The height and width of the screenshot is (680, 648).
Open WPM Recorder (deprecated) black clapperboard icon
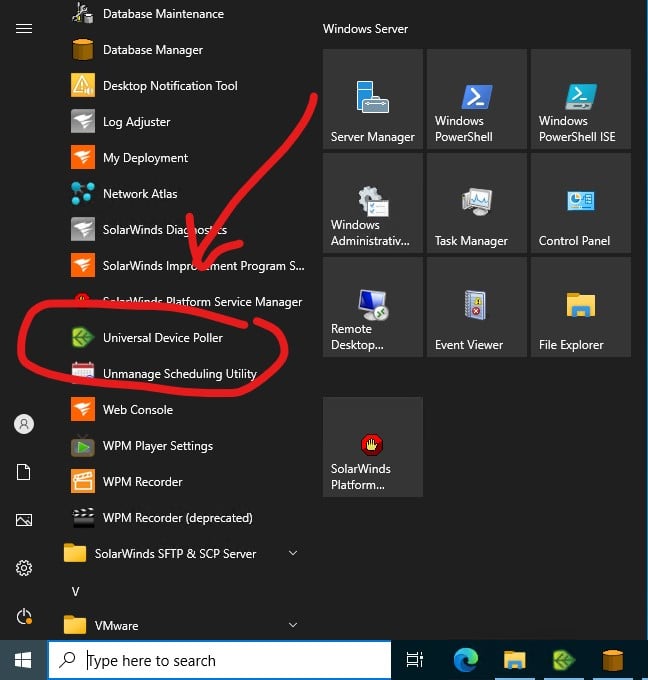pos(82,517)
